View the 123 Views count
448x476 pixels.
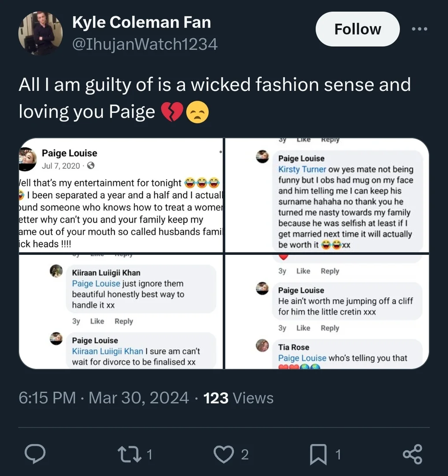(238, 398)
